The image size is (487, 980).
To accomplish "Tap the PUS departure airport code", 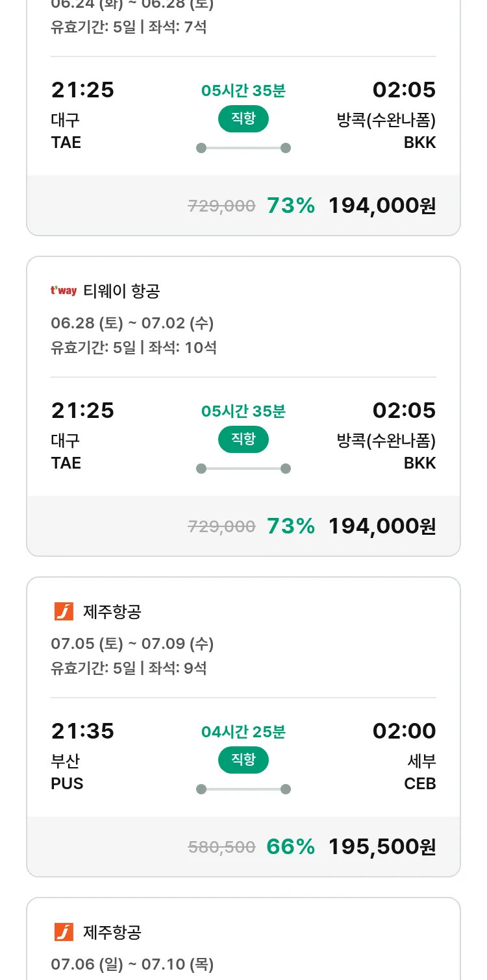I will 67,783.
